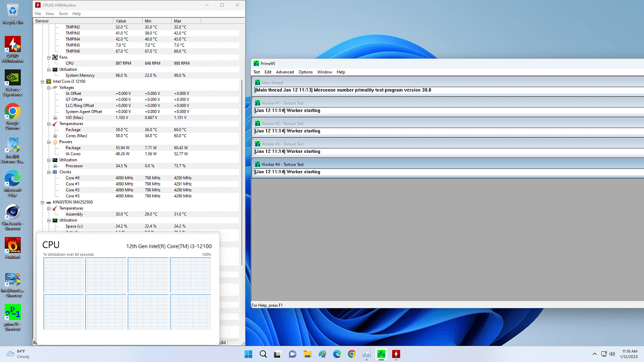This screenshot has height=362, width=644.
Task: Click the Sensor column header
Action: (x=74, y=21)
